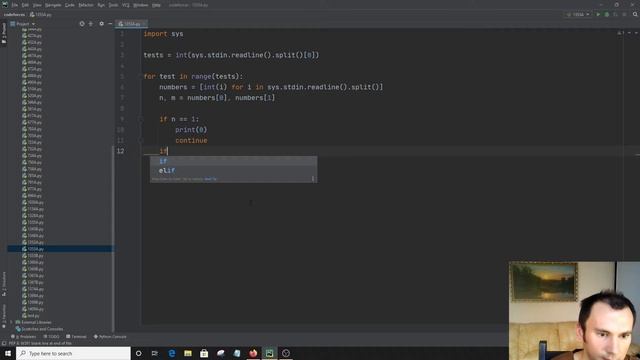Click the Project vertical tool window tab
Viewport: 640px width, 360px height.
[x=4, y=33]
